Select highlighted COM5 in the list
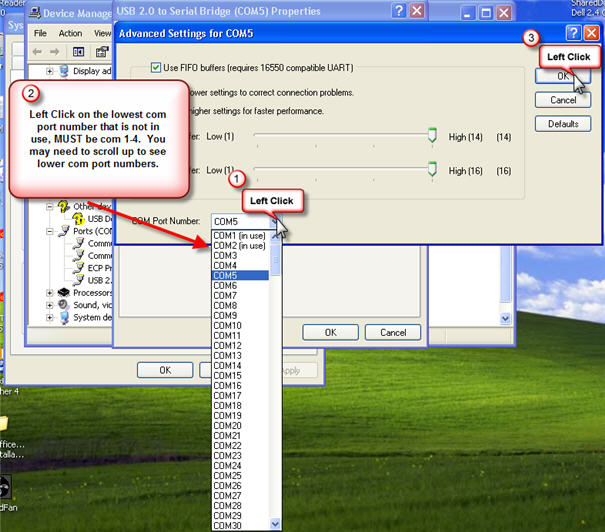Screen dimensions: 605x532 coord(241,275)
